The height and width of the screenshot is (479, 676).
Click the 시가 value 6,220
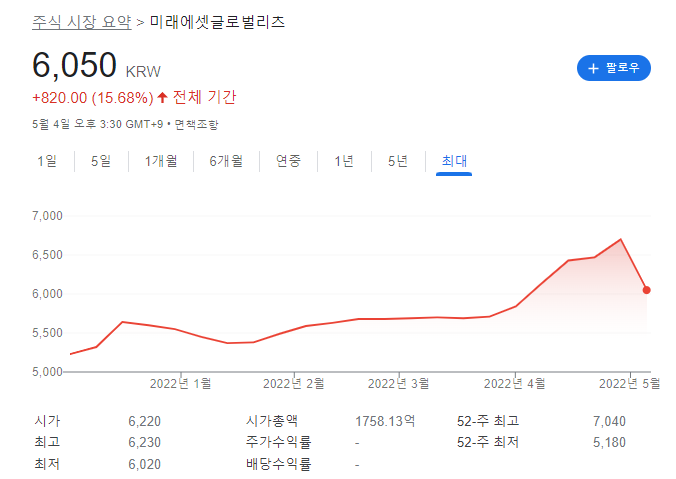click(x=144, y=421)
